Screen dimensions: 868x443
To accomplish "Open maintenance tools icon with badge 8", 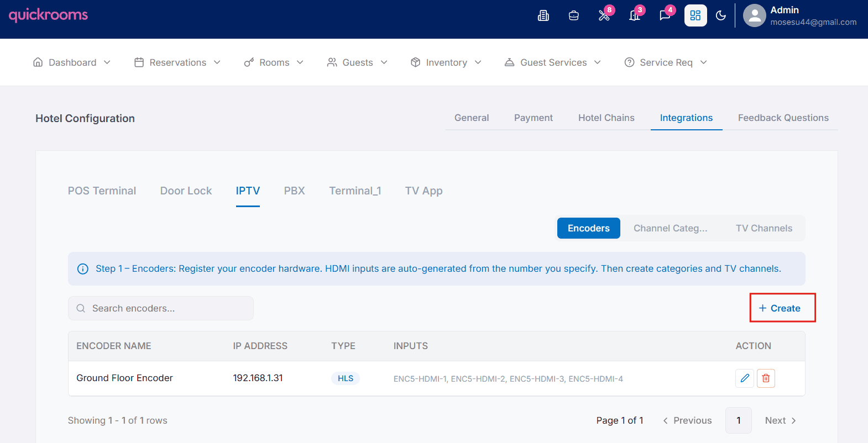I will click(x=604, y=15).
